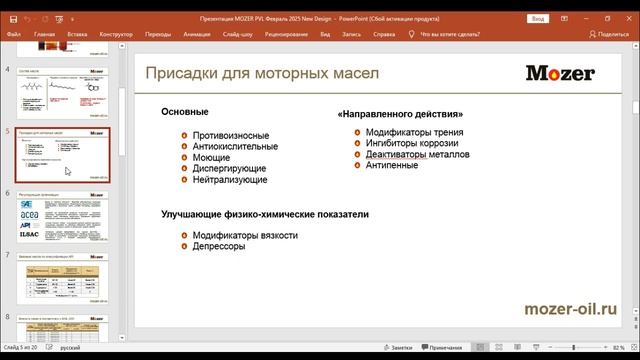This screenshot has width=640, height=360.
Task: Click 'Ингибиторы коррозии' bullet
Action: click(412, 143)
